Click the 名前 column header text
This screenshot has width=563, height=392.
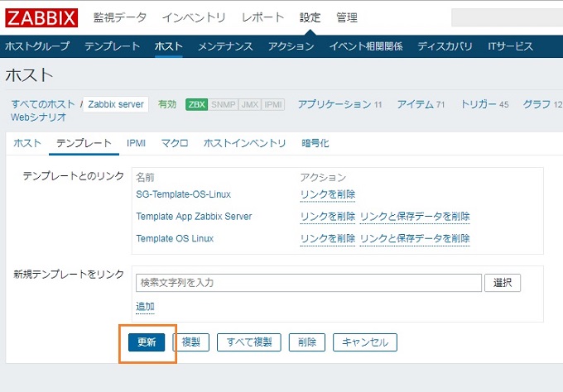[145, 177]
